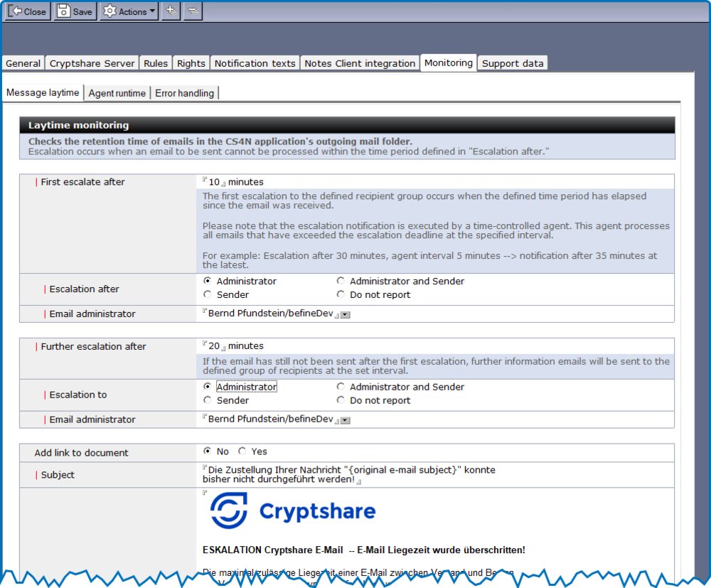Expand the first Email administrator dropdown arrow

pyautogui.click(x=345, y=314)
